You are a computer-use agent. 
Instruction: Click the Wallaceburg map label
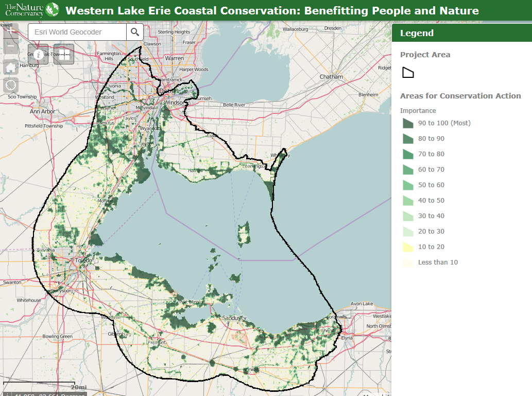point(295,29)
